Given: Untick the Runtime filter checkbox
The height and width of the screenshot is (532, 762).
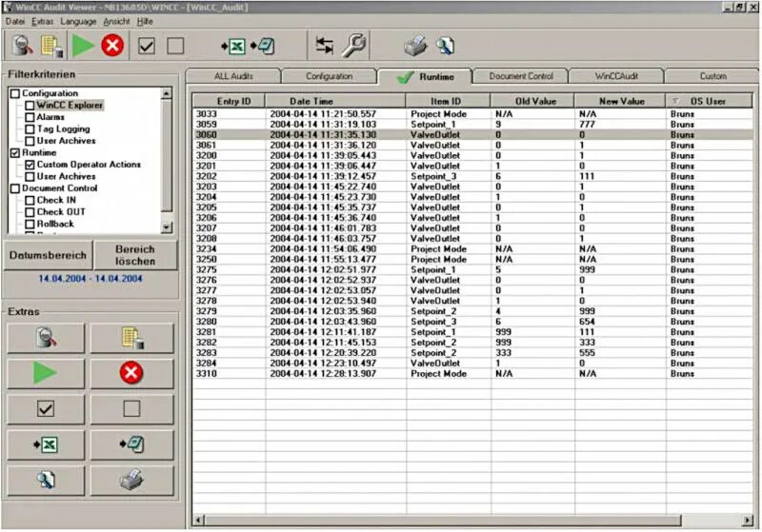Looking at the screenshot, I should point(15,153).
